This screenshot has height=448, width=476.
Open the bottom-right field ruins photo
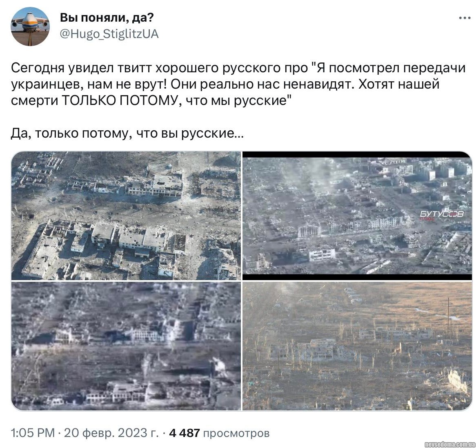click(x=357, y=346)
